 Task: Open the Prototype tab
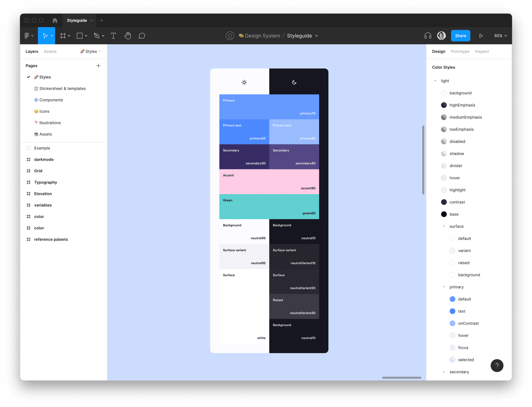460,51
